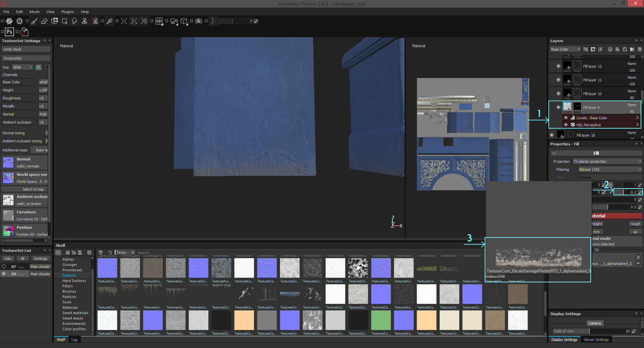Open the Edit menu

pos(19,12)
